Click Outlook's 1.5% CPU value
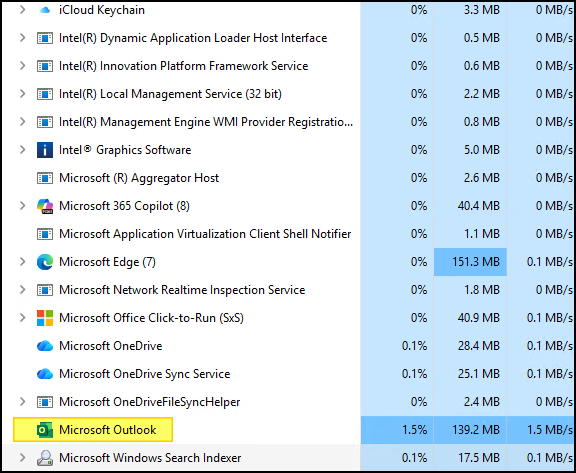 tap(414, 430)
